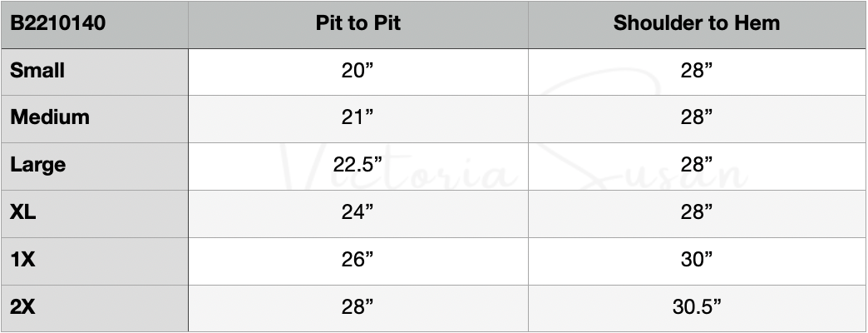Click Medium's Pit to Pit value 21”
The image size is (868, 333).
pos(358,117)
